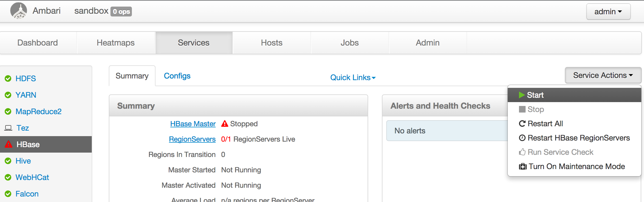The height and width of the screenshot is (202, 644).
Task: Click the Regions In Transition label
Action: click(182, 155)
